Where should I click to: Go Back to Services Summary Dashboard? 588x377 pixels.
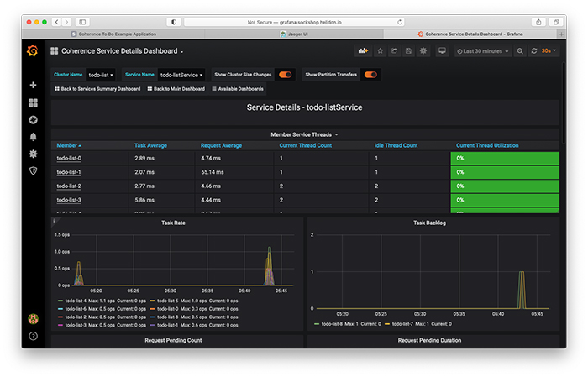[x=97, y=89]
